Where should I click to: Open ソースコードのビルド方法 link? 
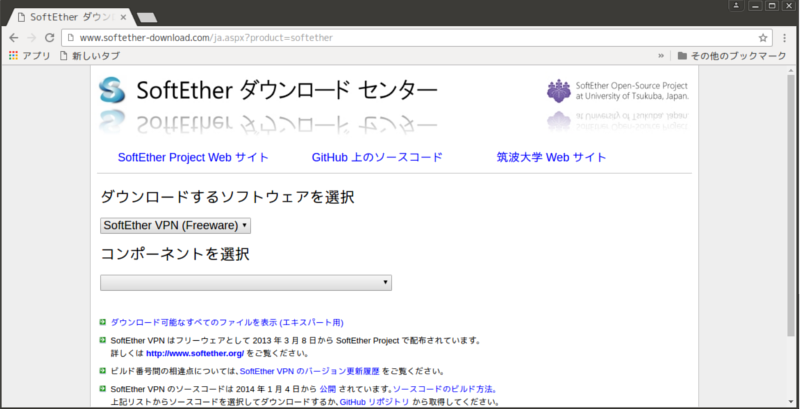tap(444, 389)
